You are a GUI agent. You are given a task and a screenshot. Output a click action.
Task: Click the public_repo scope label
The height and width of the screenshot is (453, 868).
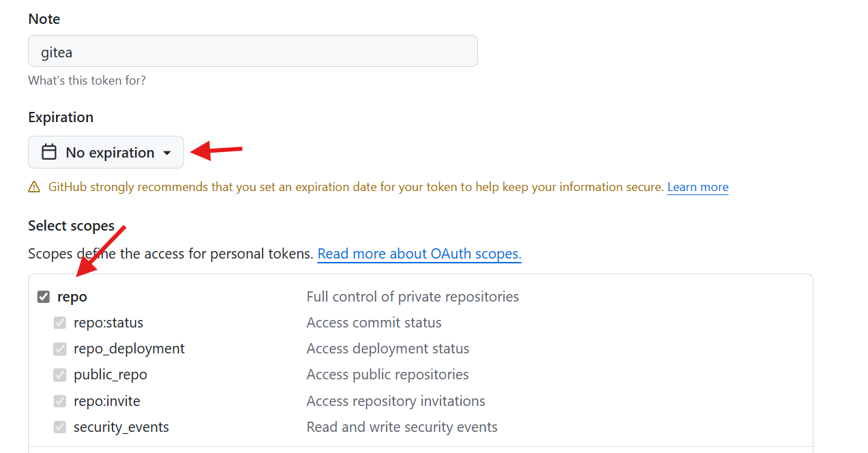(110, 375)
